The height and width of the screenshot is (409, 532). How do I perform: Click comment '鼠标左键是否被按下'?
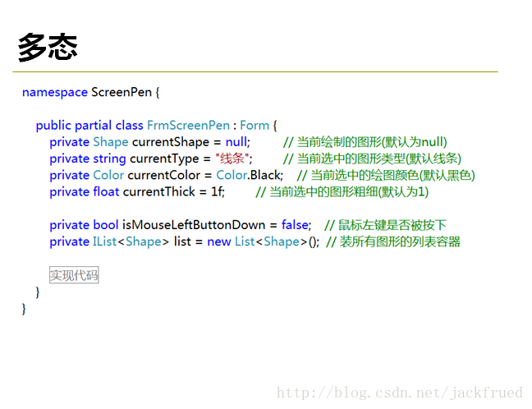point(392,225)
